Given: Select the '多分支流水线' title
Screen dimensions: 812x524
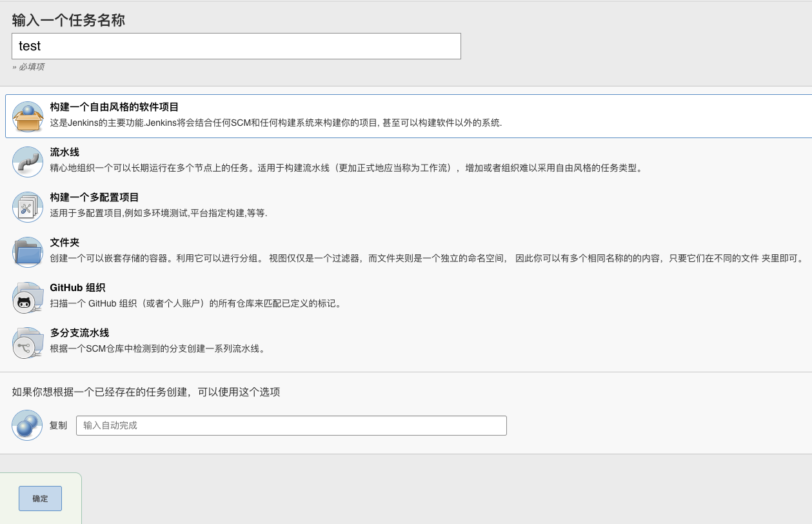Looking at the screenshot, I should point(79,333).
